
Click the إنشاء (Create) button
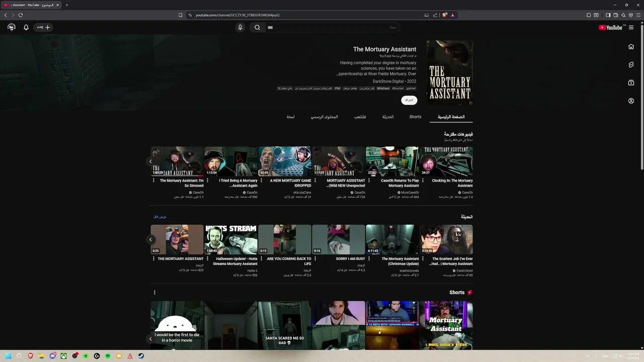[44, 27]
